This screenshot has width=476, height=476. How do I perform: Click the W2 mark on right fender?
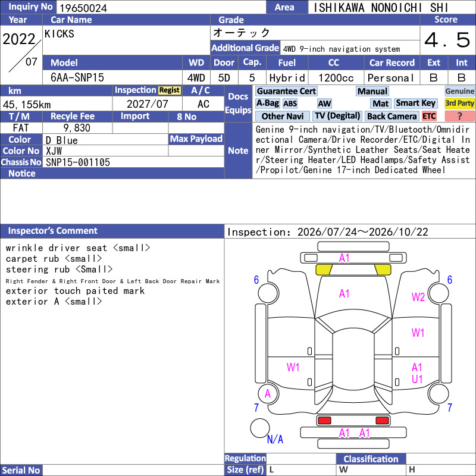(x=418, y=297)
